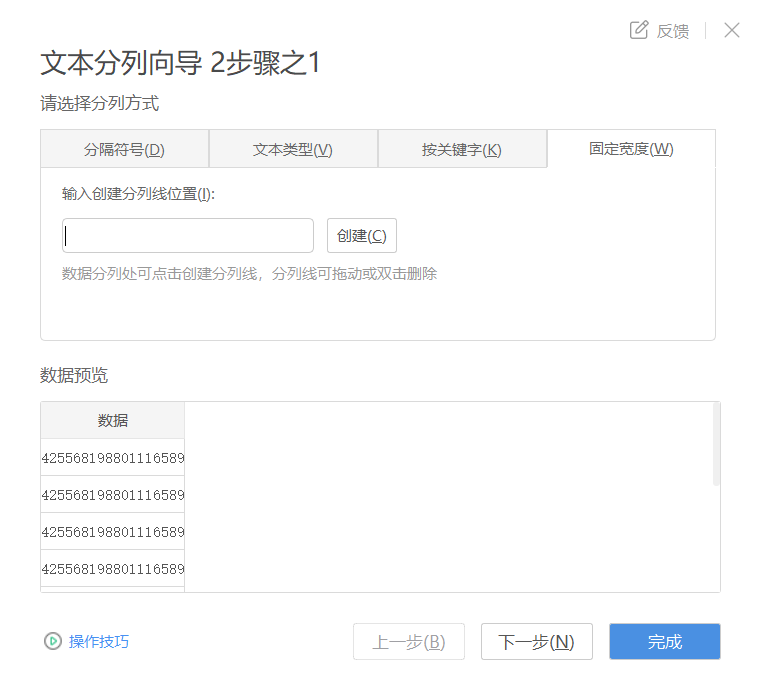This screenshot has width=762, height=700.
Task: Click the play icon beside 操作技巧
Action: coord(52,641)
